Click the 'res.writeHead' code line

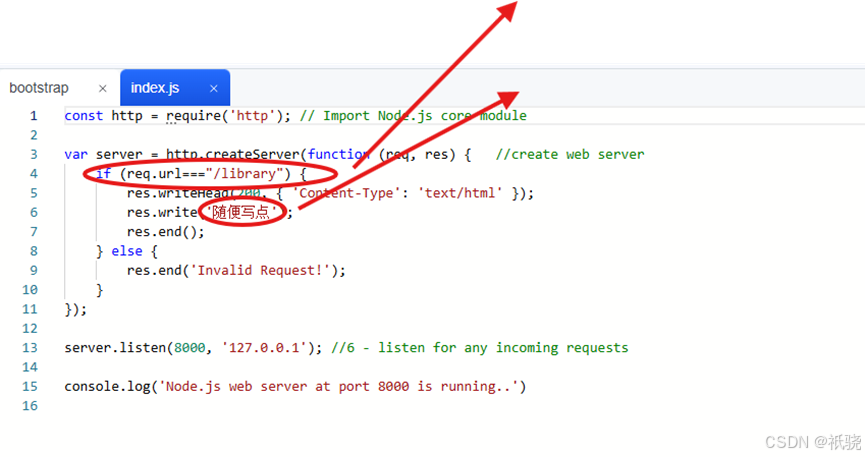330,193
